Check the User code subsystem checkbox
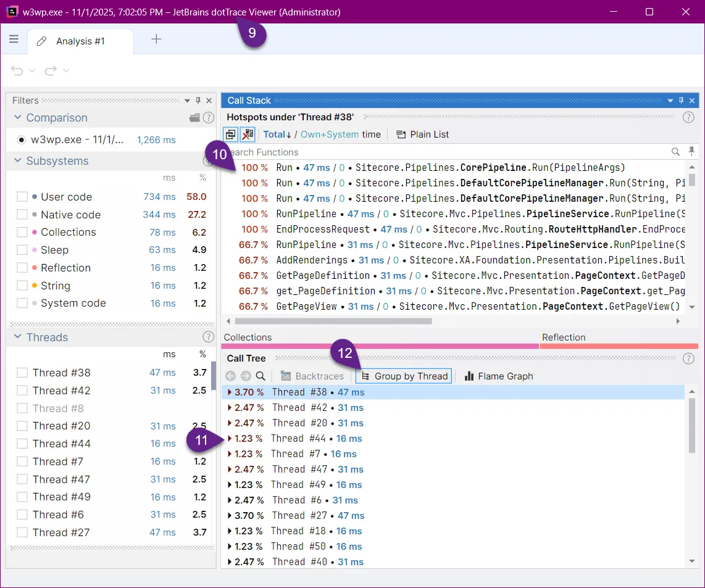Viewport: 705px width, 588px height. pyautogui.click(x=22, y=197)
